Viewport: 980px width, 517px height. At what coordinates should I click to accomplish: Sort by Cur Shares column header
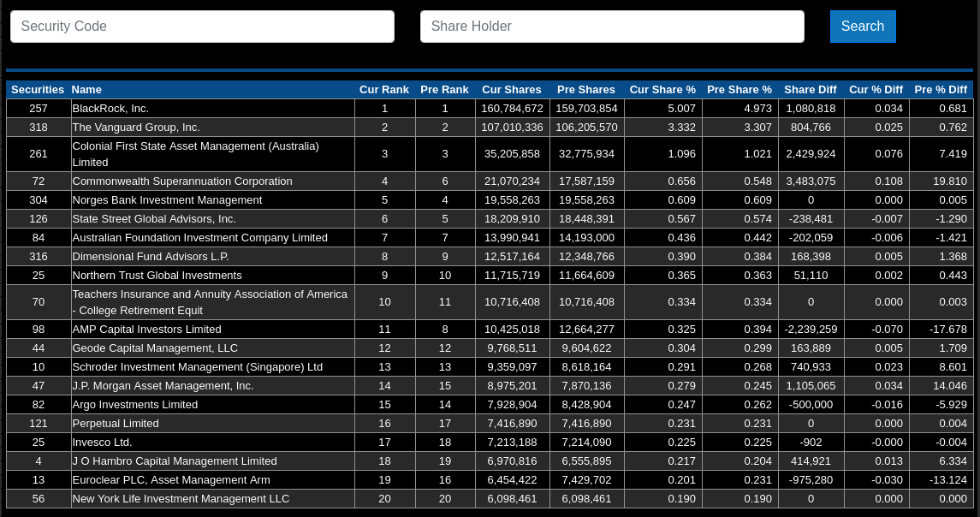(511, 90)
